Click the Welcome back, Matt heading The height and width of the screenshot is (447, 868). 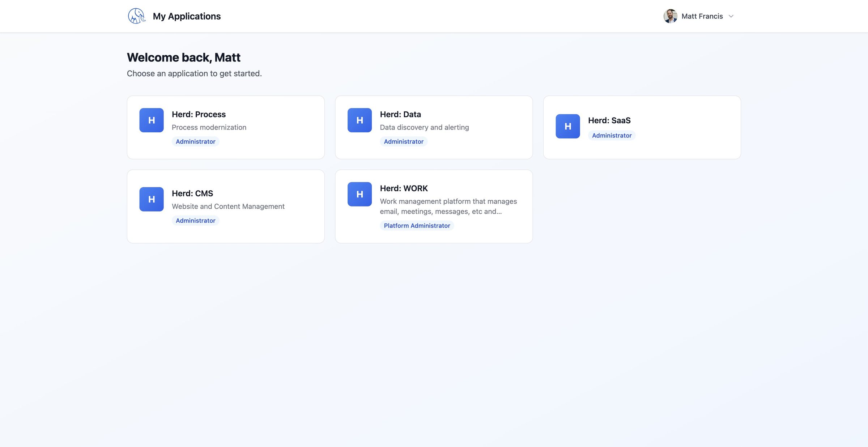(x=184, y=58)
